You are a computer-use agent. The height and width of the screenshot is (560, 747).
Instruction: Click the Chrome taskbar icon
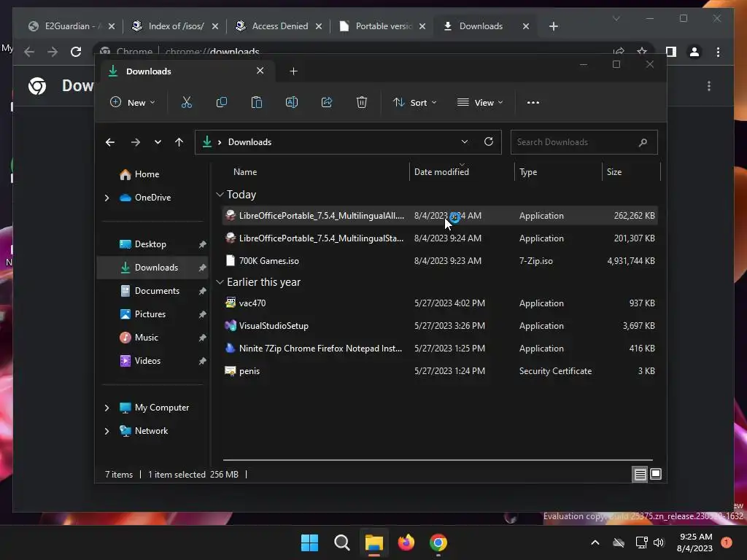tap(438, 542)
